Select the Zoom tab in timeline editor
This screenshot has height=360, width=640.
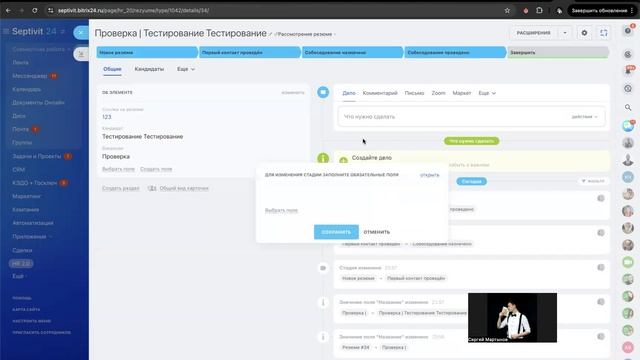point(438,93)
